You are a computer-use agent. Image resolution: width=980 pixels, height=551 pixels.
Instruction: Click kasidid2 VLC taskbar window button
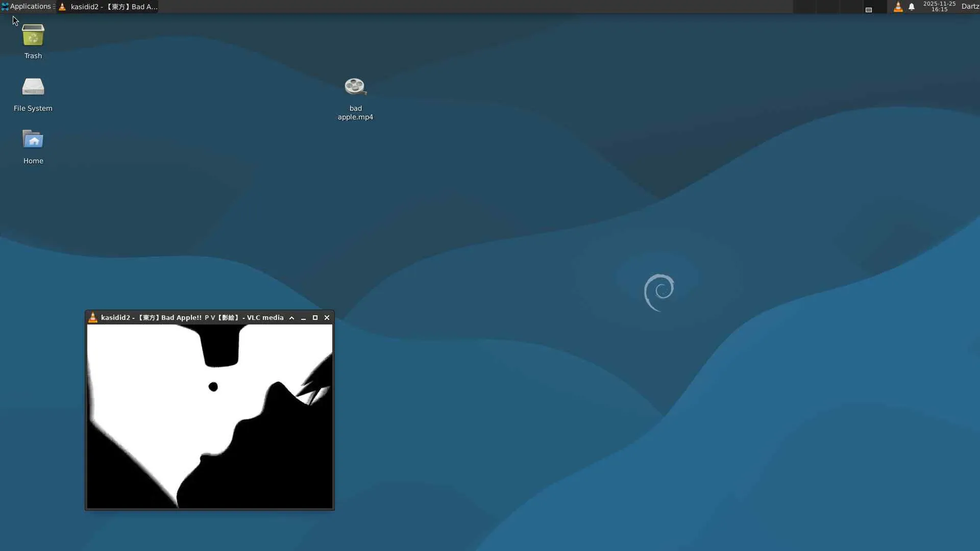point(108,7)
